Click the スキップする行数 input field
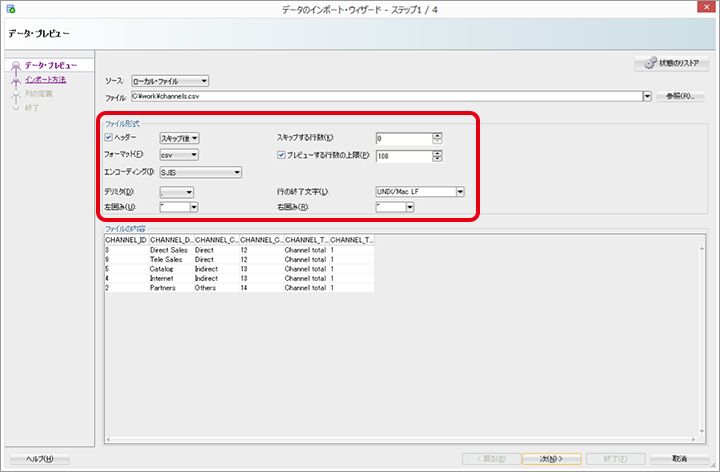720x472 pixels. tap(403, 138)
